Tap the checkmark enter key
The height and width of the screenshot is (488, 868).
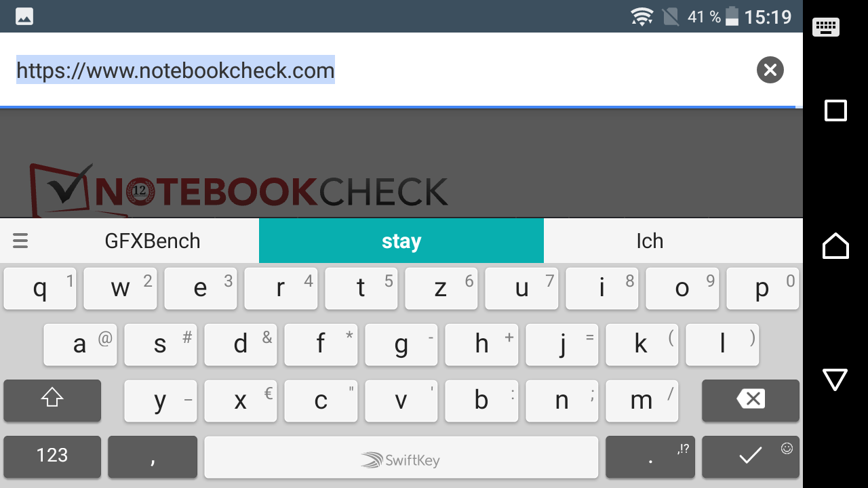point(751,456)
